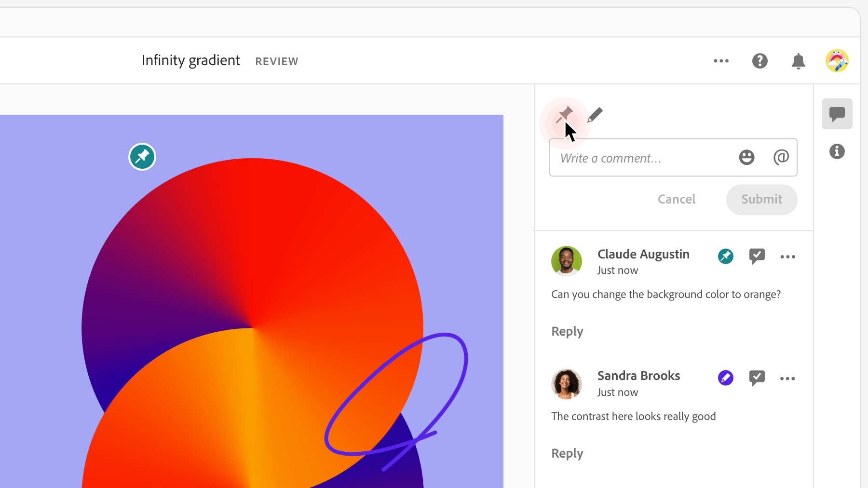Mark Sandra Brooks' comment as resolved
This screenshot has width=868, height=488.
757,378
